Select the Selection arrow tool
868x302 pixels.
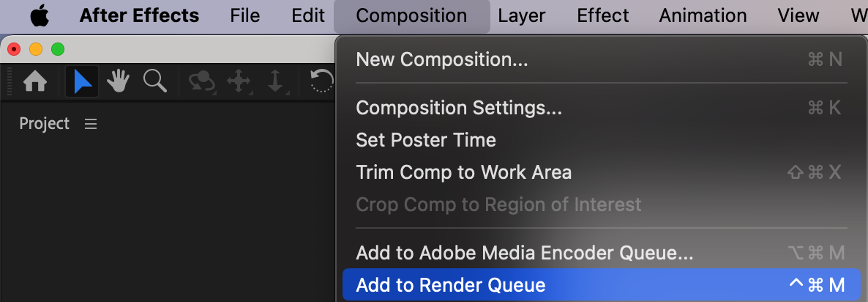82,82
